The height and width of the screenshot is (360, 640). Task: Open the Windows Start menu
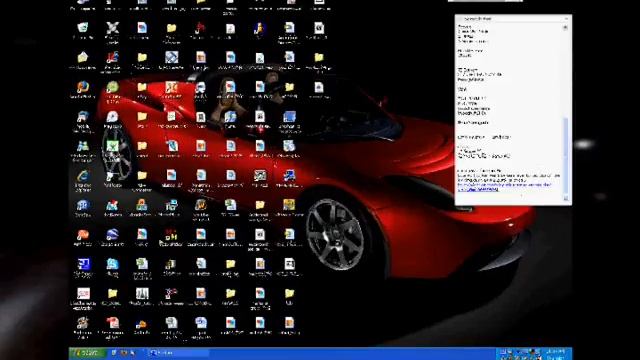pyautogui.click(x=87, y=353)
